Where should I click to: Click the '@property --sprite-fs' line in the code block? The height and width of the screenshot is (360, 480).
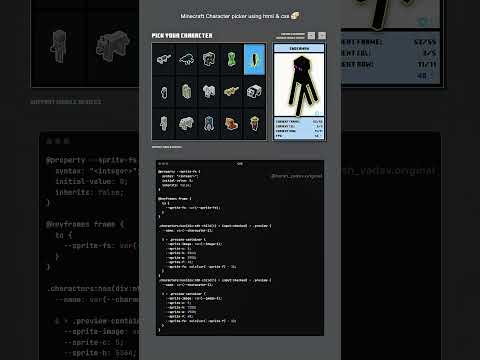point(179,172)
